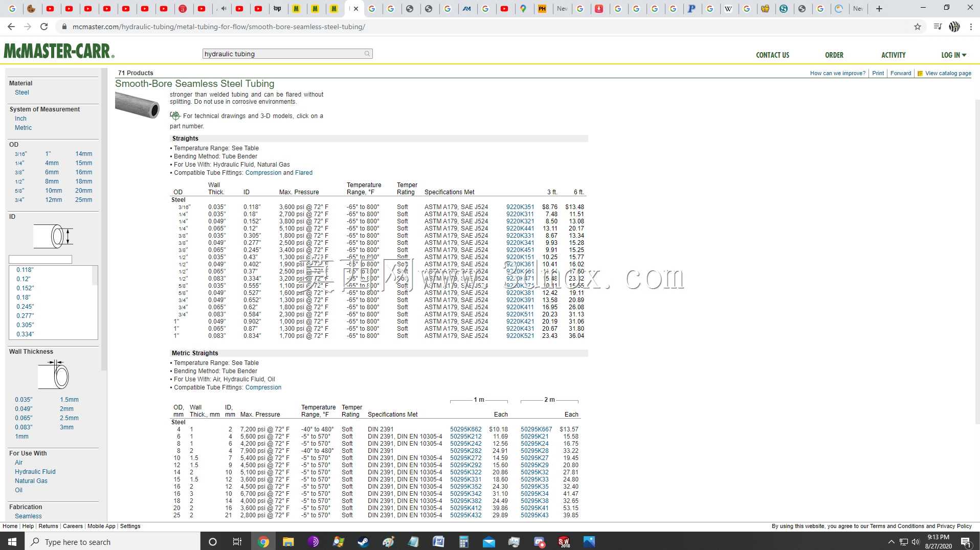Open Mail app from the taskbar

click(488, 542)
